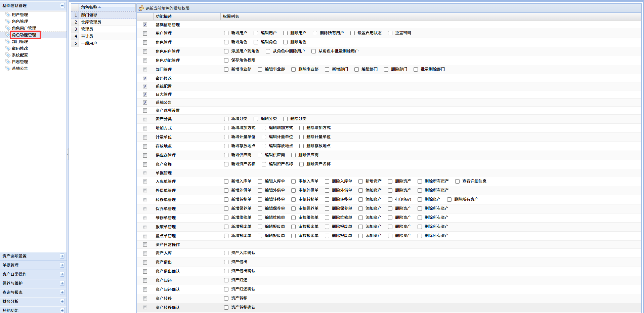This screenshot has height=313, width=644.
Task: Click the 密码修改 tag icon in sidebar
Action: (x=8, y=48)
